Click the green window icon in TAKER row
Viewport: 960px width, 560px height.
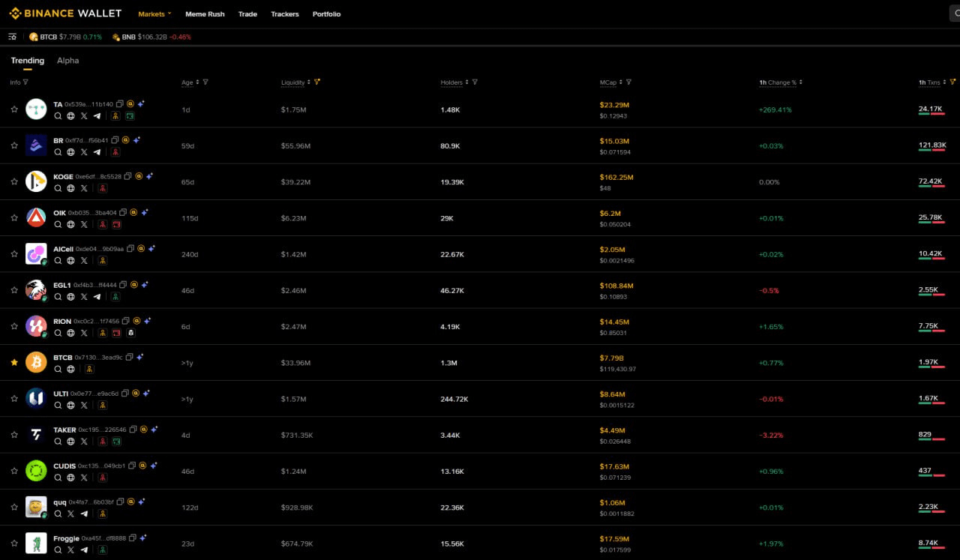116,442
